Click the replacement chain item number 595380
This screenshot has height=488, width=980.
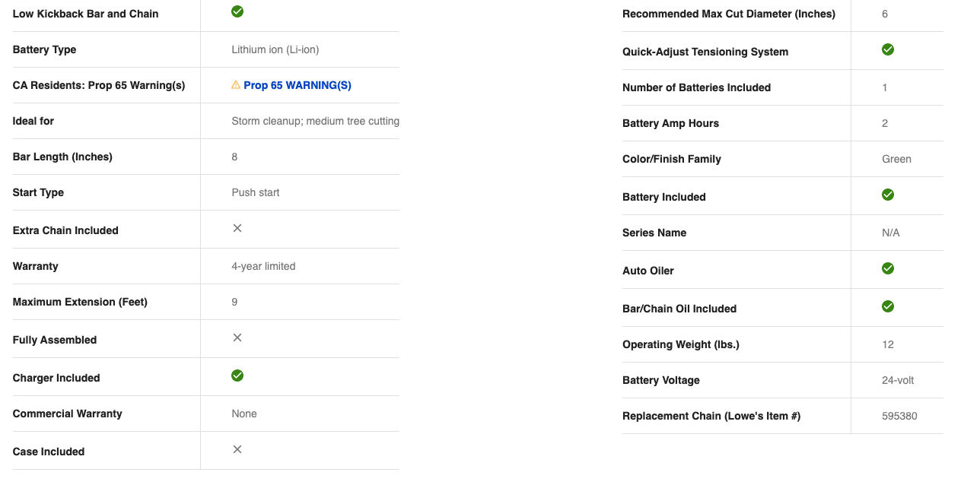(899, 416)
